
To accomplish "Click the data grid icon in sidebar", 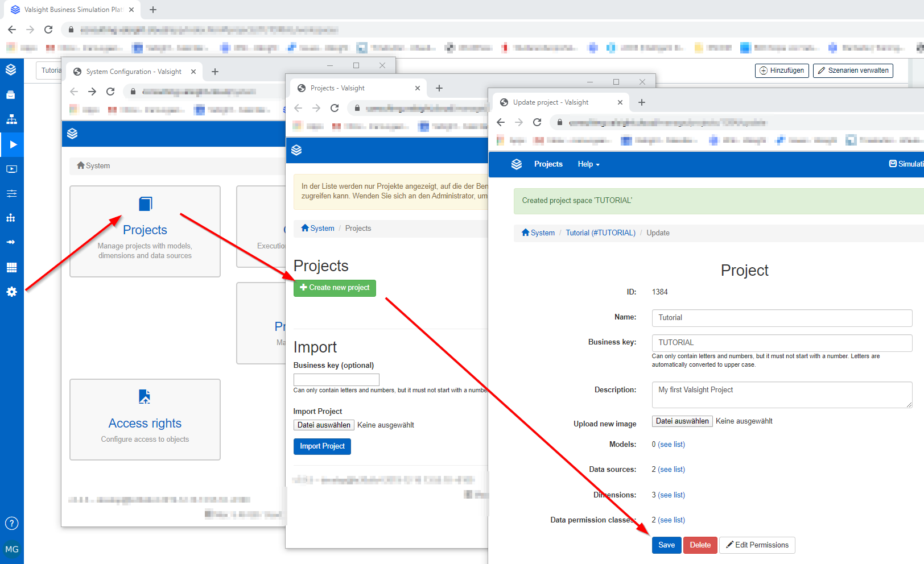I will point(12,267).
